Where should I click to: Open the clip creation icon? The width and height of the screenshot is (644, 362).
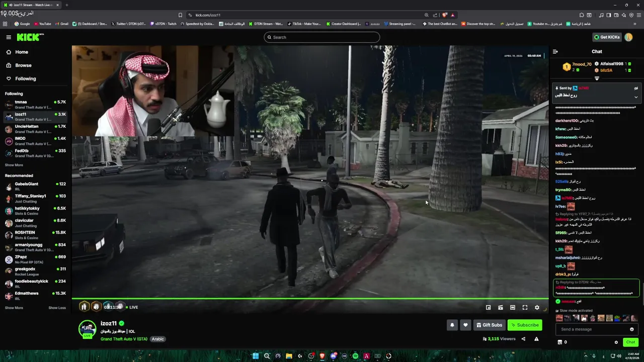point(500,307)
